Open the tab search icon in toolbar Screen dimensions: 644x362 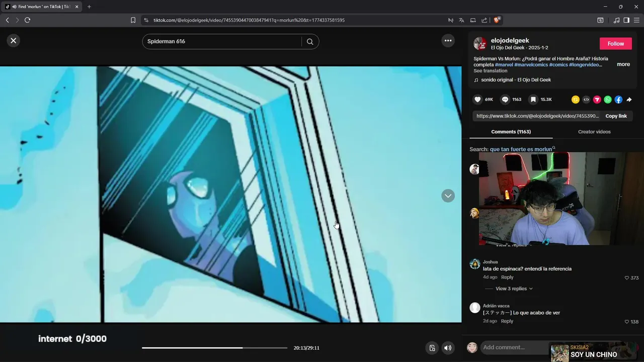pos(600,20)
